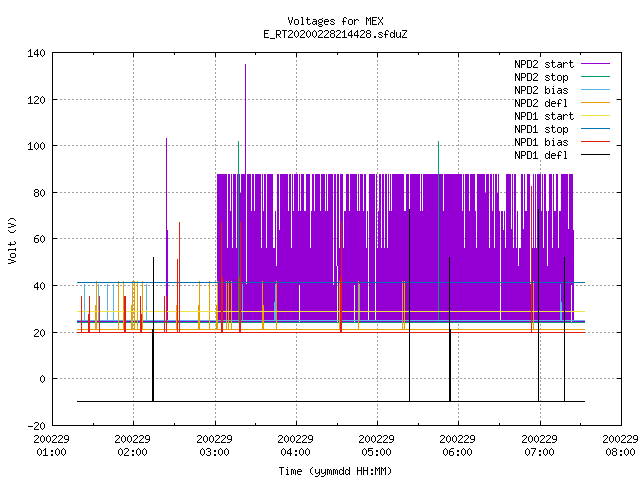Click the 200229 05:00 time tick label
The image size is (640, 480).
[376, 446]
